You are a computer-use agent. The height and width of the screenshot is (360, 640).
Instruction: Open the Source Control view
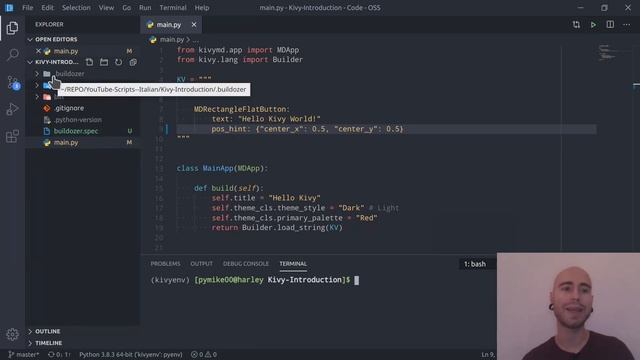(13, 82)
